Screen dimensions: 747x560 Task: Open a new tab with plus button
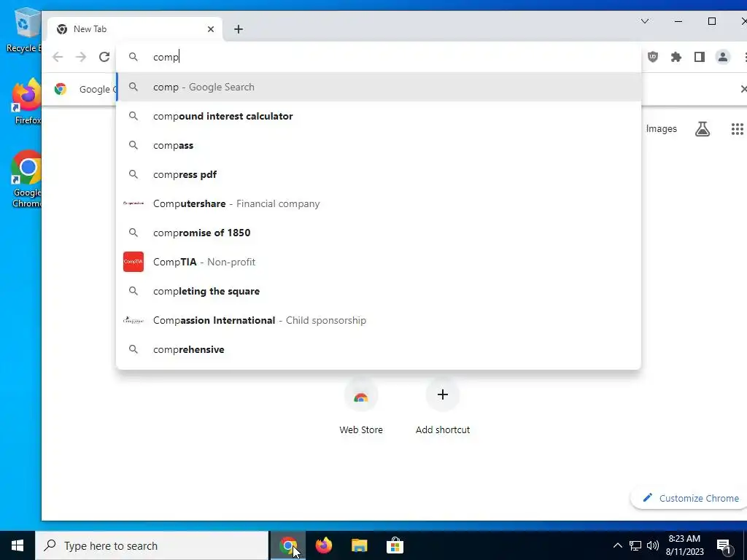click(x=239, y=29)
